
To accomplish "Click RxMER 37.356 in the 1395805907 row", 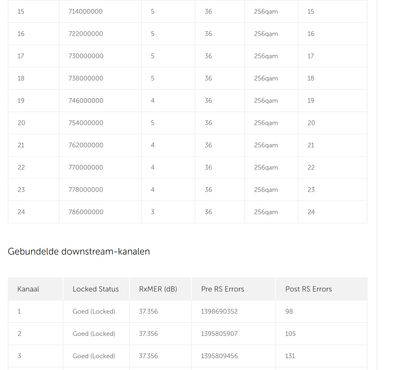I will point(148,334).
